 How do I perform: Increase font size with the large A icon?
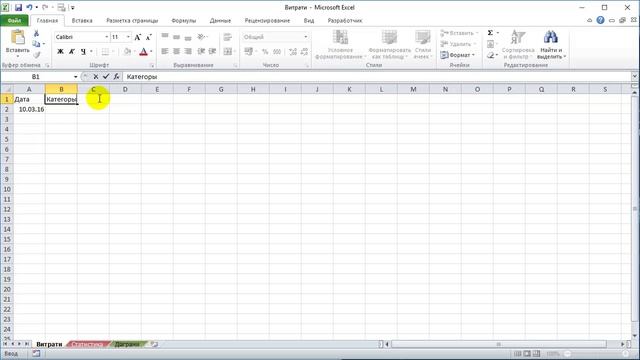tap(138, 37)
